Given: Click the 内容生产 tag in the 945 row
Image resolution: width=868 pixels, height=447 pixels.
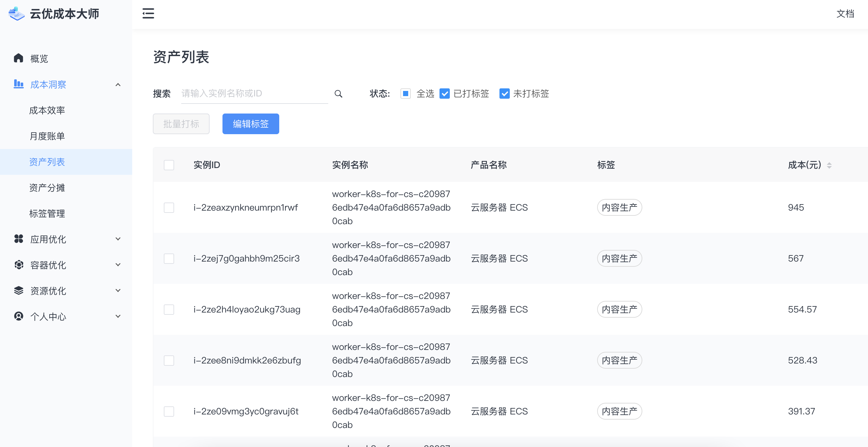Looking at the screenshot, I should click(x=619, y=207).
